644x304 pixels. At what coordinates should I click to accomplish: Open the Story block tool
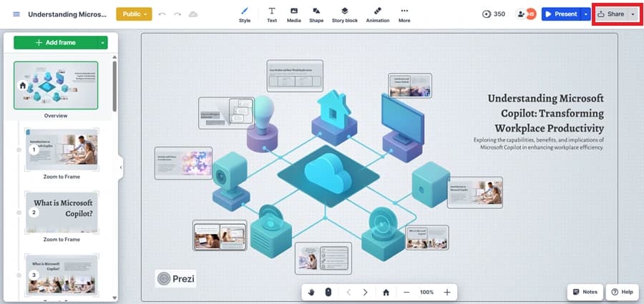[345, 14]
